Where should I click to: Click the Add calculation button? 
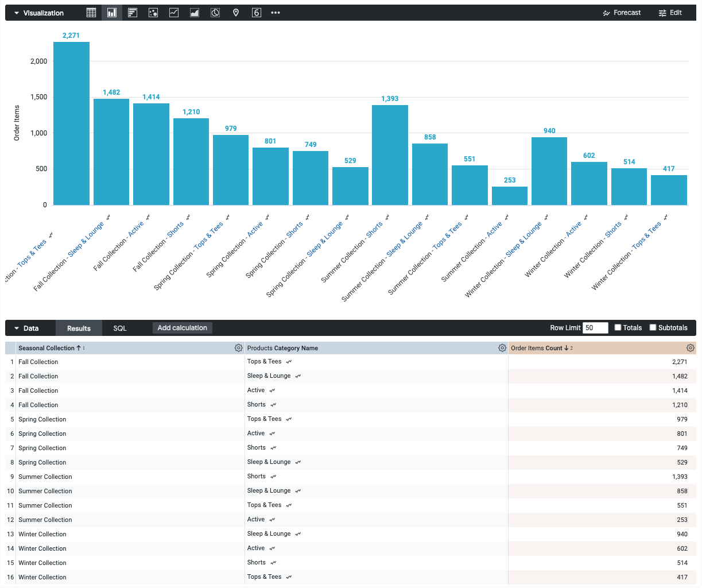[x=182, y=327]
